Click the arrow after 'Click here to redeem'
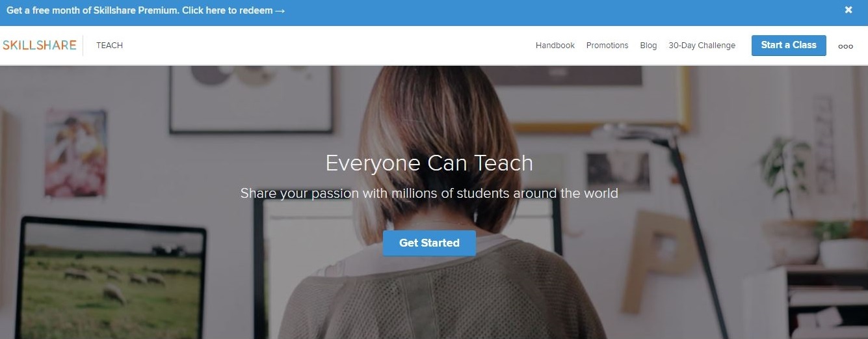Viewport: 868px width, 339px height. [280, 11]
